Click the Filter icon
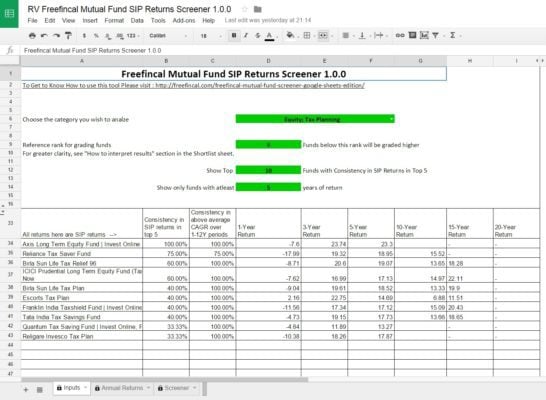The width and height of the screenshot is (546, 400). click(x=435, y=35)
